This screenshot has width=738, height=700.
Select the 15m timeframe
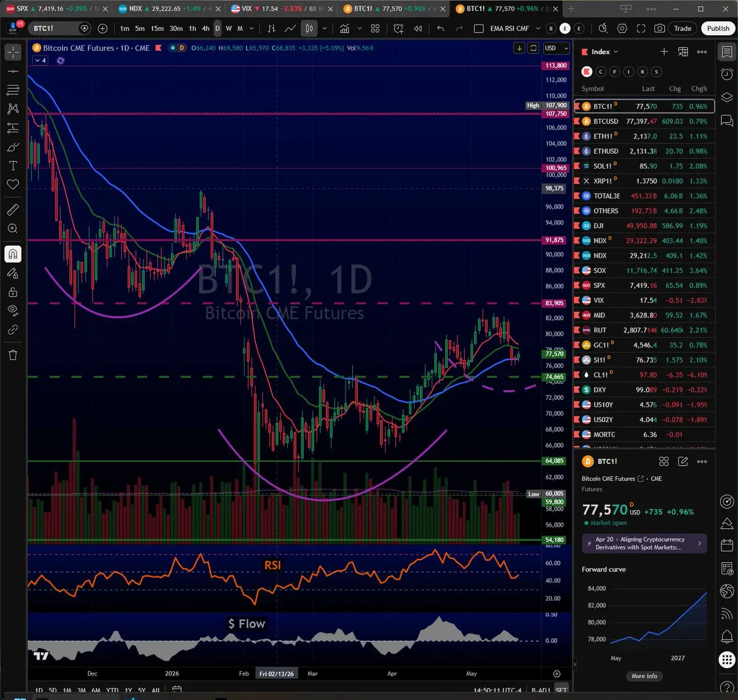pyautogui.click(x=157, y=28)
